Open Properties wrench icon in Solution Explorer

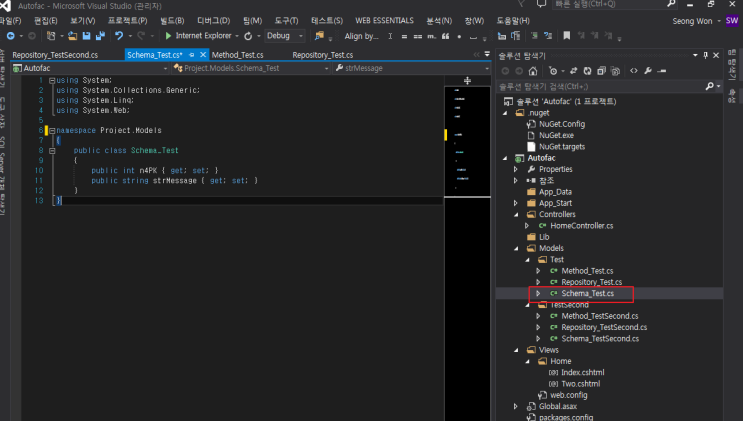[648, 71]
